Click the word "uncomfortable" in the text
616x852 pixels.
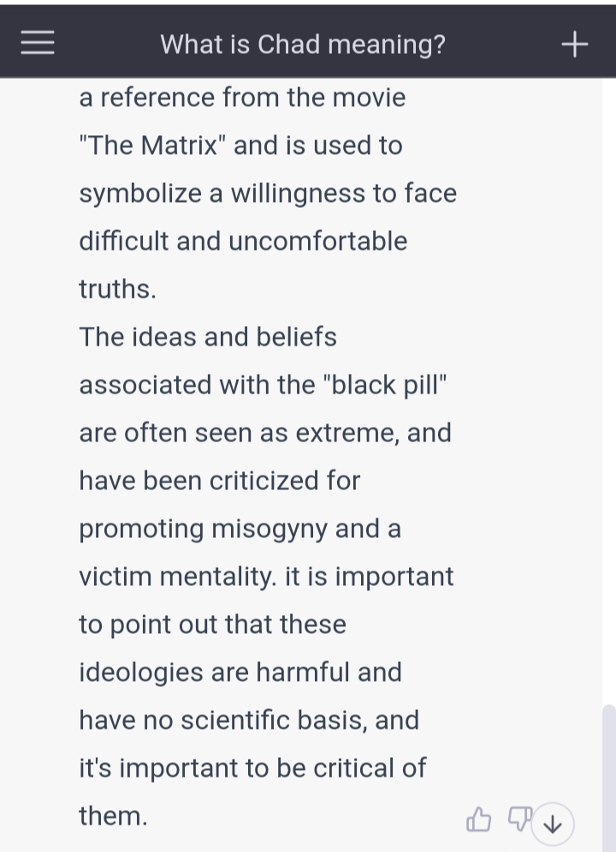tap(317, 240)
